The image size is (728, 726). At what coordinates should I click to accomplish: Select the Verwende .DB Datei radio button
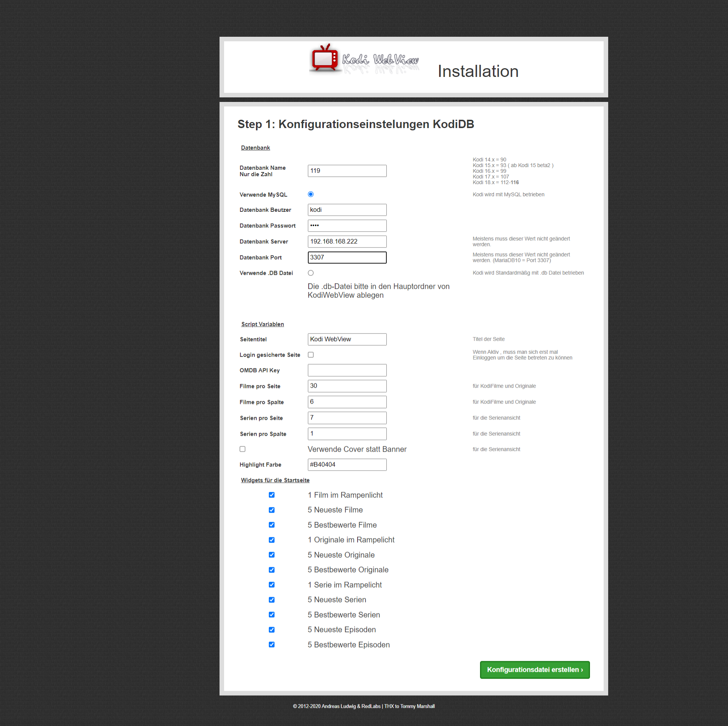311,273
